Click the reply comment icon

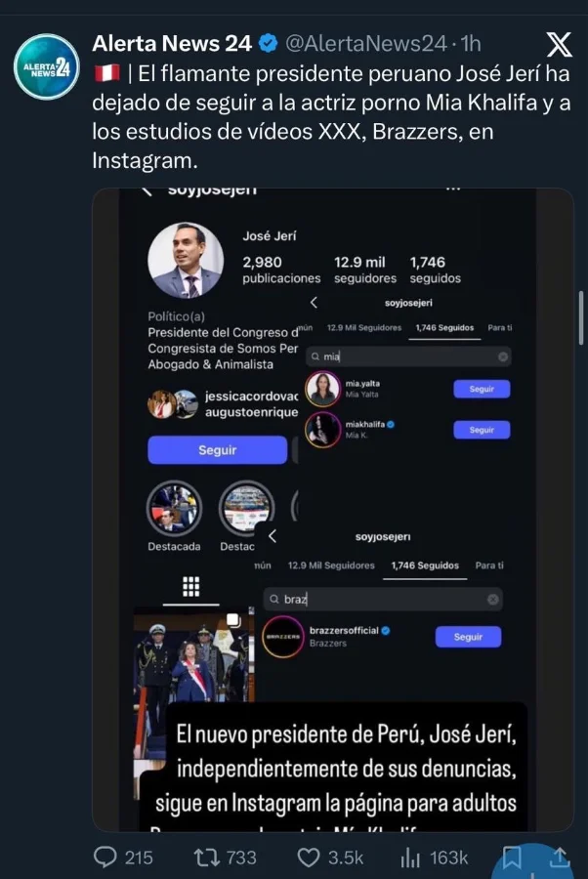105,857
